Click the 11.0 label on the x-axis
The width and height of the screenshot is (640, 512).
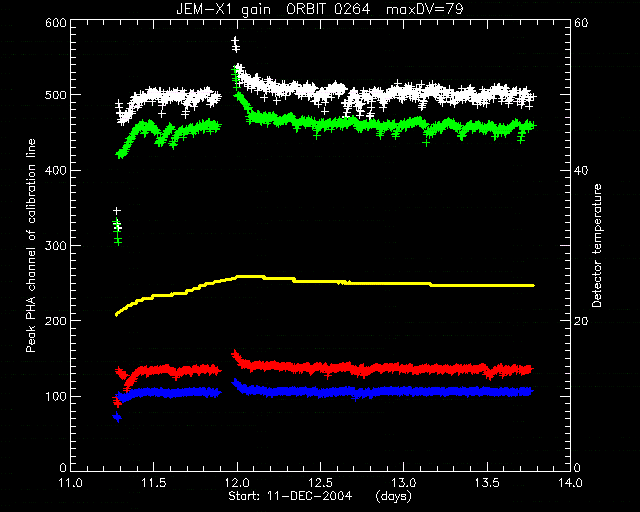click(70, 483)
